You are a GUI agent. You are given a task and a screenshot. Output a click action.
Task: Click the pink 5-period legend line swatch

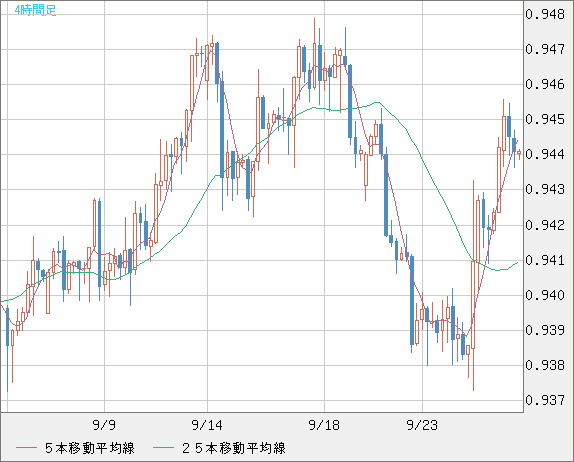[x=26, y=448]
